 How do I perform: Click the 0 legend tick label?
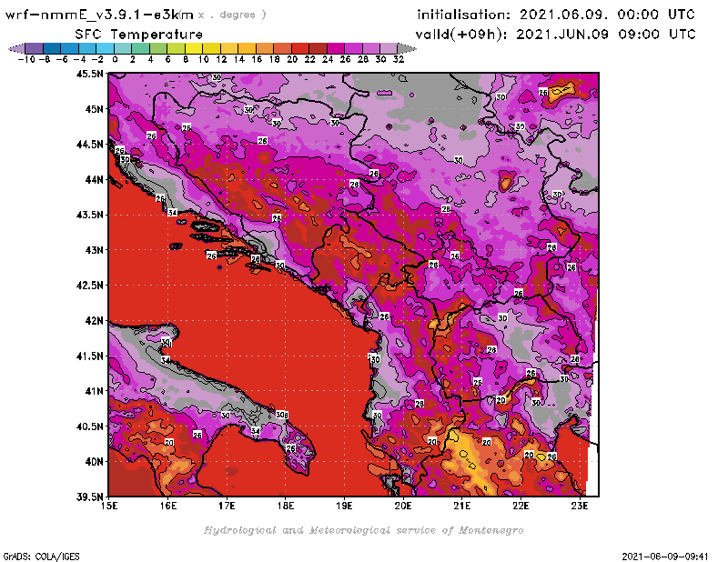(x=115, y=59)
